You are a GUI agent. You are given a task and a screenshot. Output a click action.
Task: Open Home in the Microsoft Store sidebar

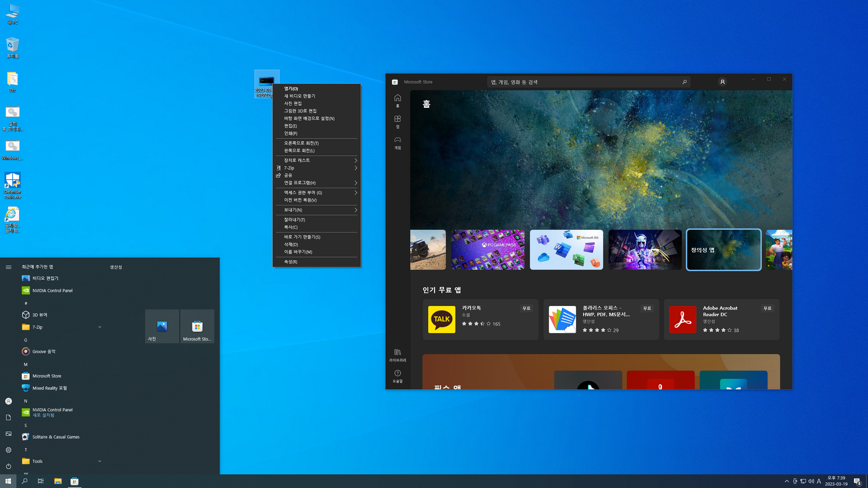pos(397,101)
